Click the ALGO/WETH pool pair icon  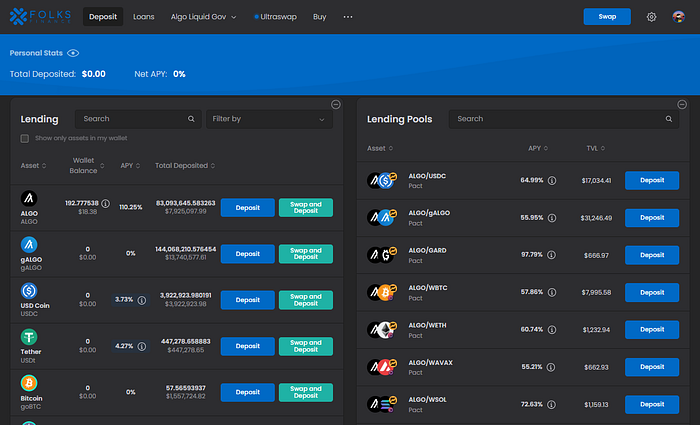[382, 330]
